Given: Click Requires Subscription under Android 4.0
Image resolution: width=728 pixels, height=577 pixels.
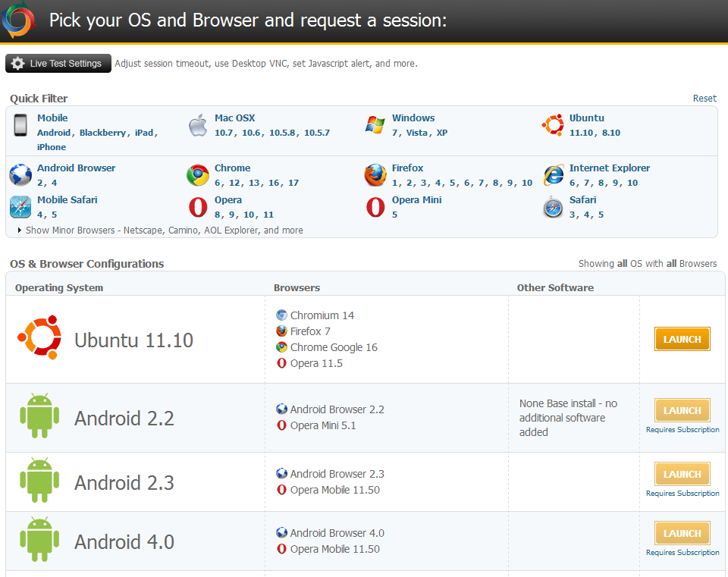Looking at the screenshot, I should point(682,553).
